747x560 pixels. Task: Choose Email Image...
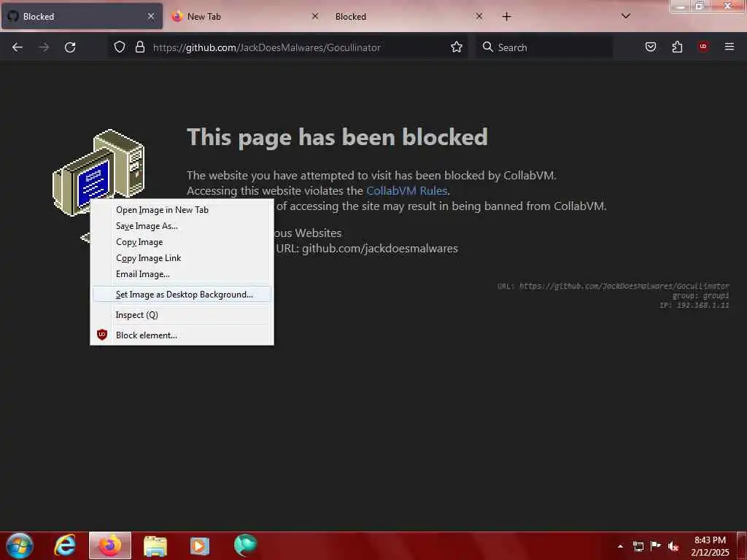tap(182, 274)
